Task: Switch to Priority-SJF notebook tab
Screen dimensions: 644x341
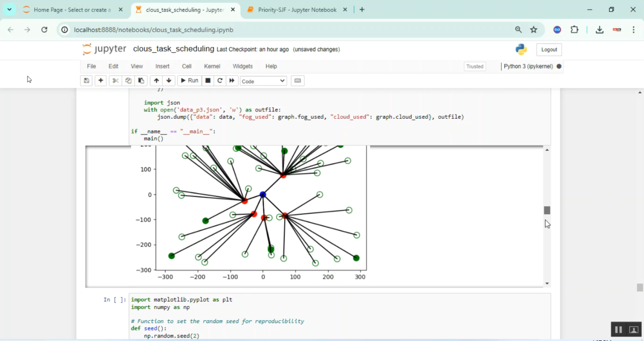Action: coord(297,9)
